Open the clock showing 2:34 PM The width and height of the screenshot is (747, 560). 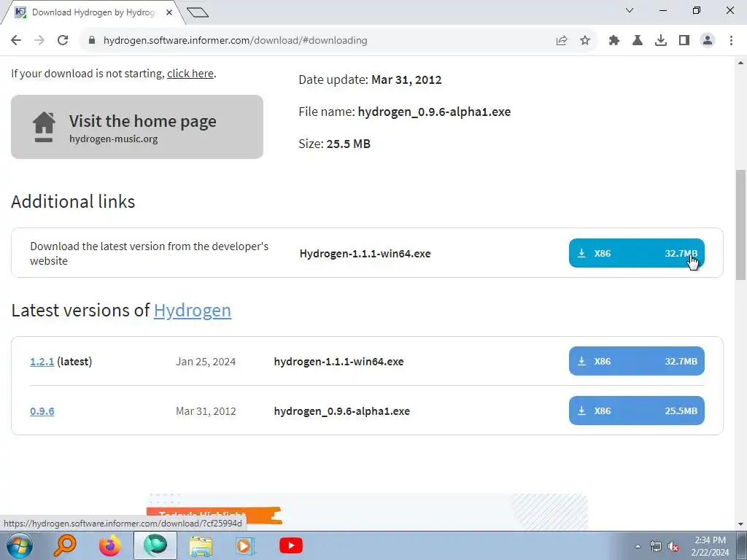710,546
